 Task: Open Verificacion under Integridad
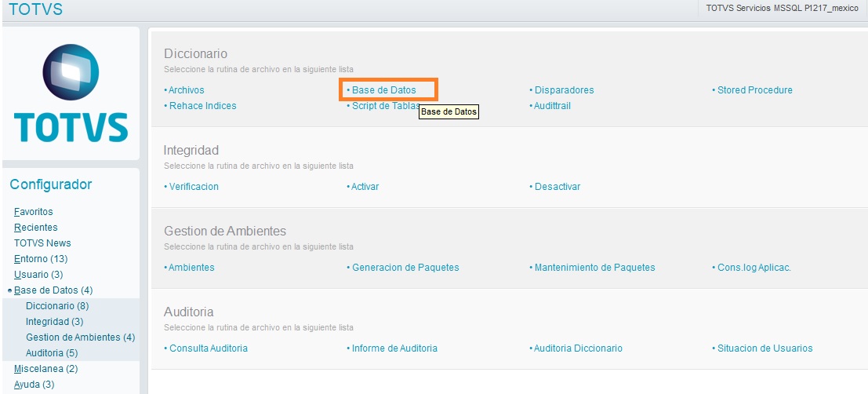click(x=194, y=186)
